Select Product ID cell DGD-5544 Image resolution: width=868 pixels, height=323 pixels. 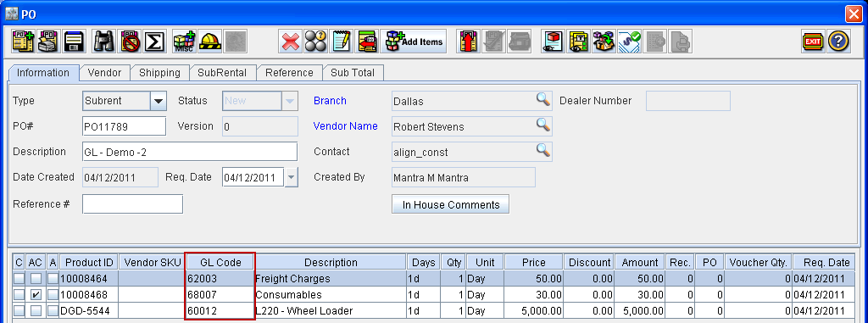point(88,311)
